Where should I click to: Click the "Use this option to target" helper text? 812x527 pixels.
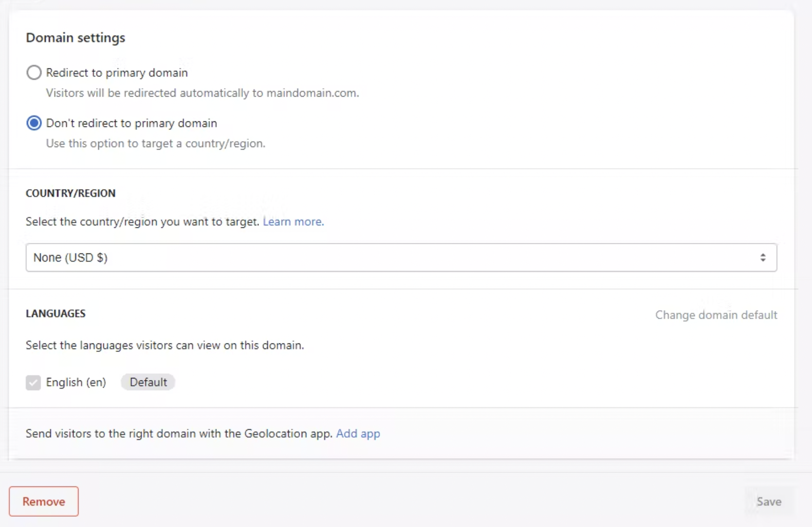(x=156, y=143)
